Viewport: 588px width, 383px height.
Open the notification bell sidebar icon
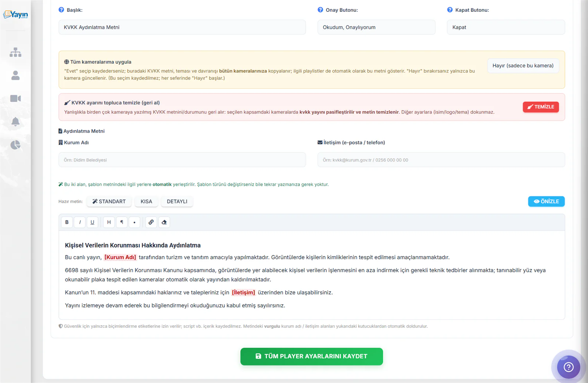coord(15,122)
